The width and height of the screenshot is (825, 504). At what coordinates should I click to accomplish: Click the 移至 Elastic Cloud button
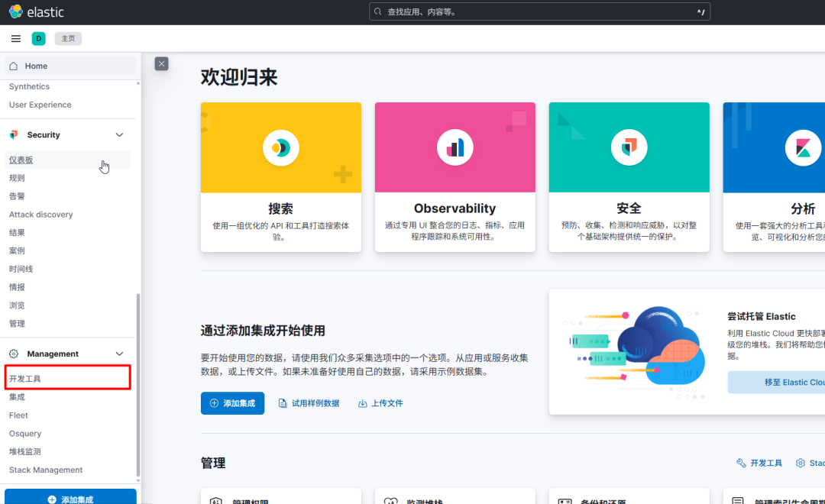(x=777, y=383)
